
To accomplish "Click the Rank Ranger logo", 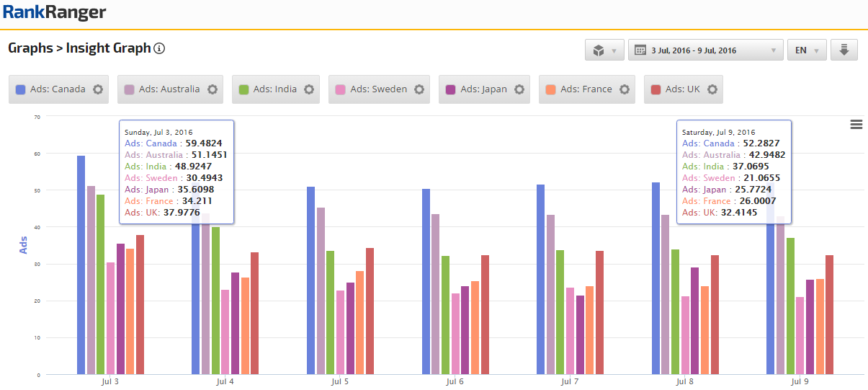I will coord(54,12).
